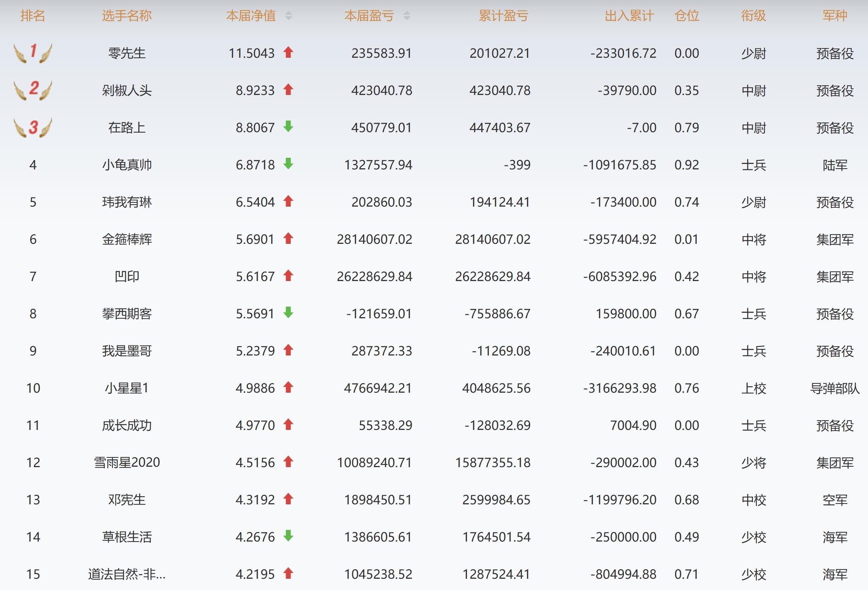Click the rank 1 gold wings badge

click(x=33, y=53)
